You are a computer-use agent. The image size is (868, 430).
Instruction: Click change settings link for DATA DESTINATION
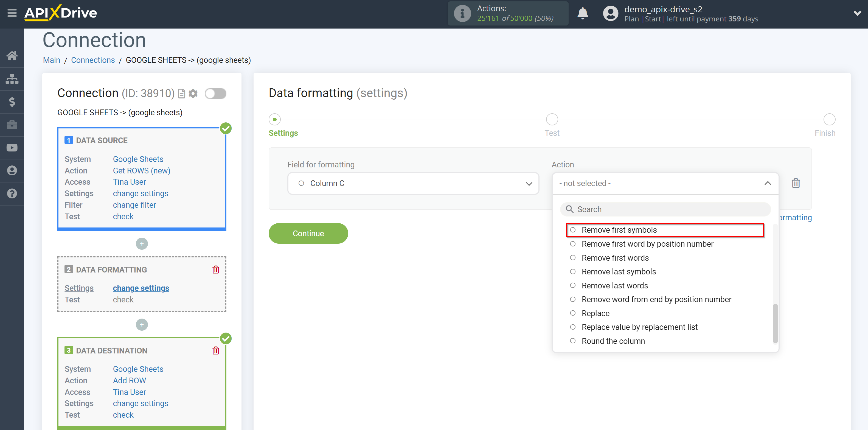[140, 403]
